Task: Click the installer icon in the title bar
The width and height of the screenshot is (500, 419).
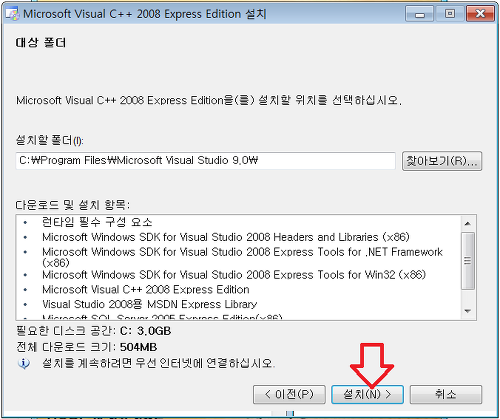Action: pos(12,14)
